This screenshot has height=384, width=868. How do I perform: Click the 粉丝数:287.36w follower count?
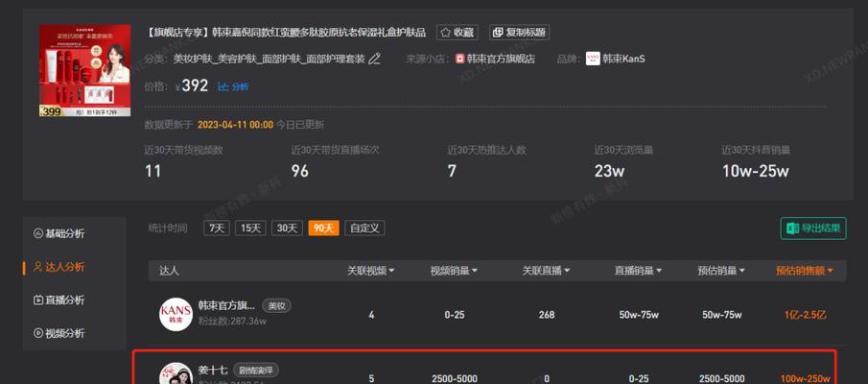(x=232, y=321)
